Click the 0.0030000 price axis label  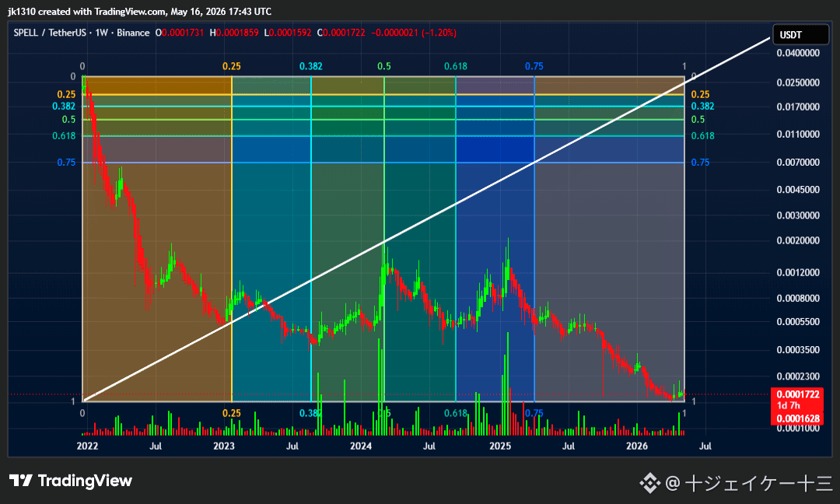(798, 215)
